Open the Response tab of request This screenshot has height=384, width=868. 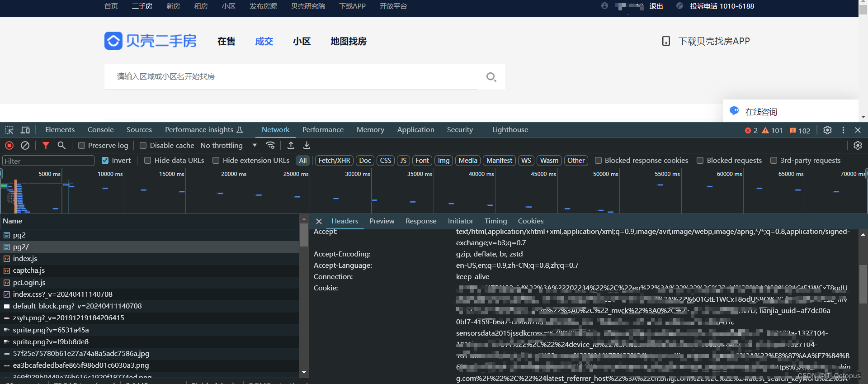click(421, 221)
